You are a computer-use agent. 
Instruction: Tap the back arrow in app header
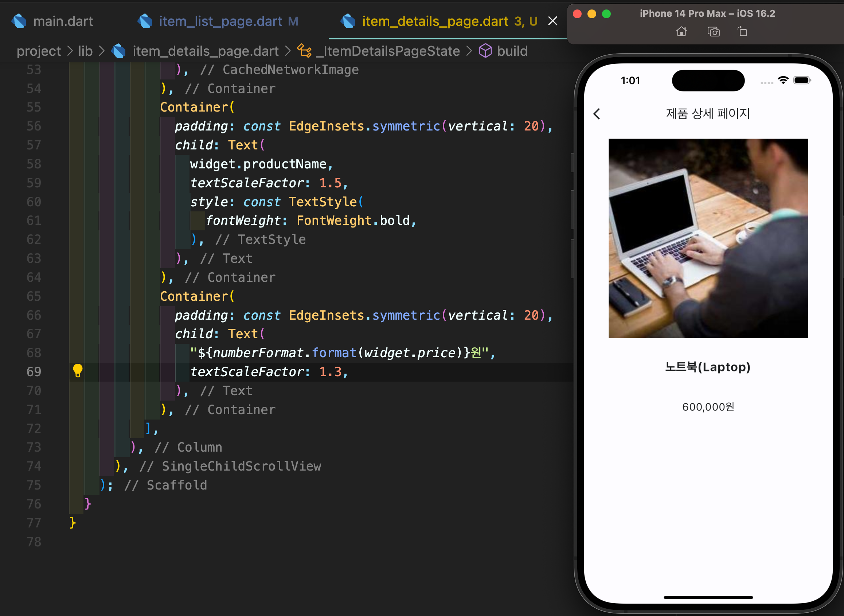(x=597, y=114)
